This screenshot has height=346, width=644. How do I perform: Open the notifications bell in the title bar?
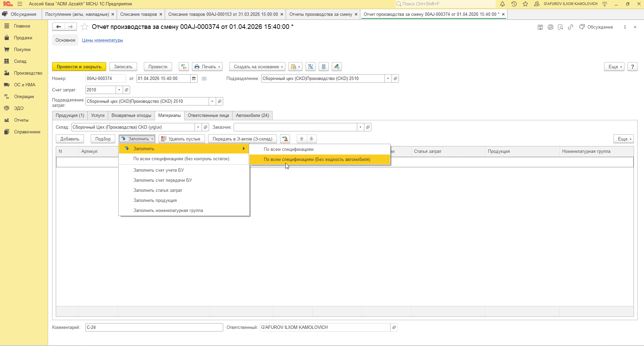tap(502, 4)
